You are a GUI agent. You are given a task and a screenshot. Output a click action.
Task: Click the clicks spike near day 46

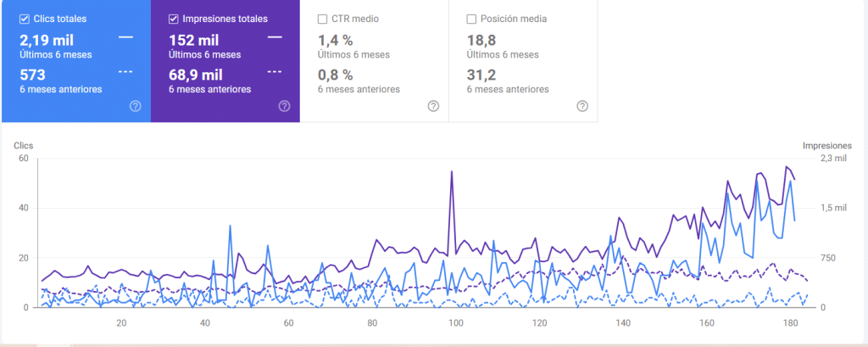[230, 226]
